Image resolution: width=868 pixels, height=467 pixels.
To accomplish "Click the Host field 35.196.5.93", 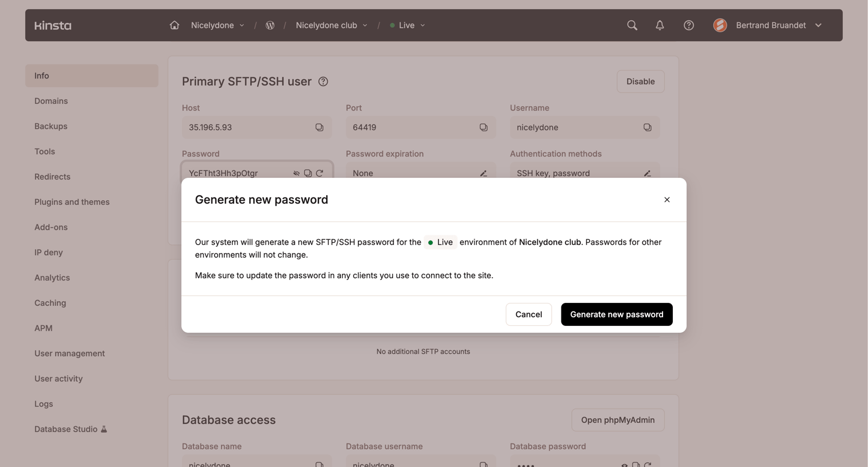I will coord(257,127).
